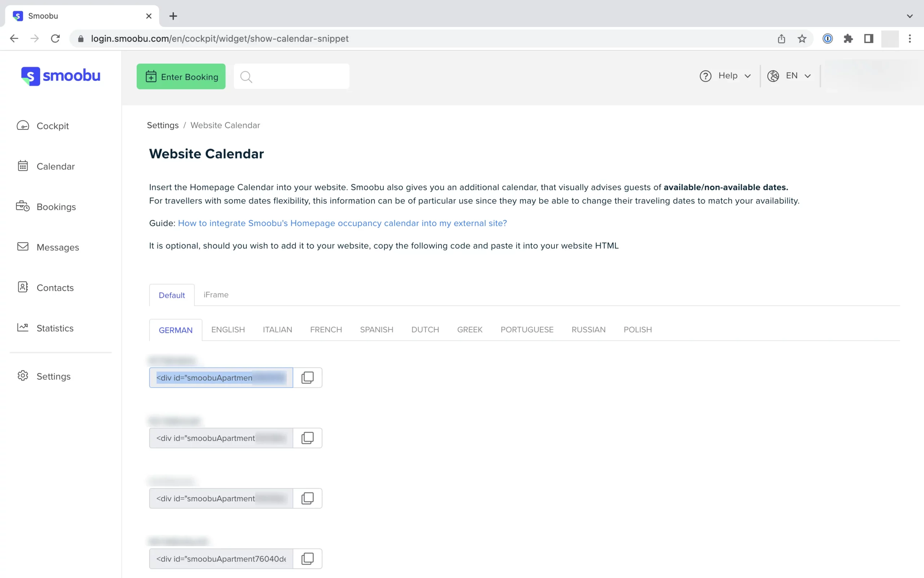Click the smoobuApartment76040 code field
Image resolution: width=924 pixels, height=578 pixels.
coord(221,559)
